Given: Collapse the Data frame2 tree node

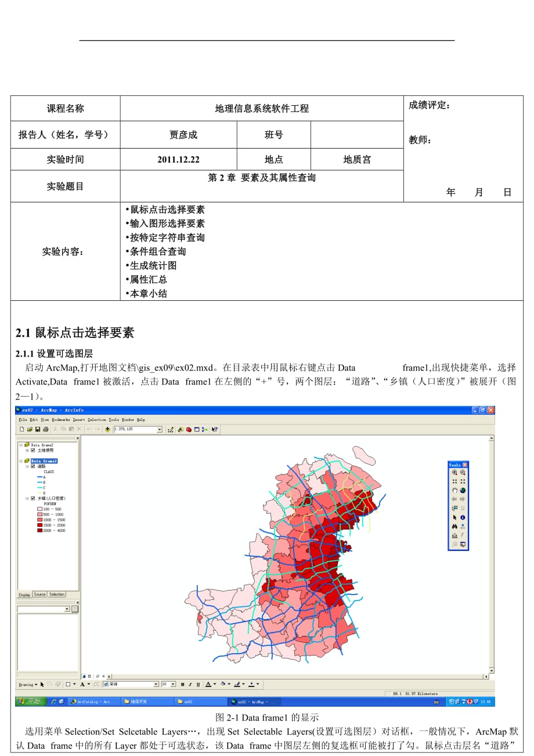Looking at the screenshot, I should point(20,445).
